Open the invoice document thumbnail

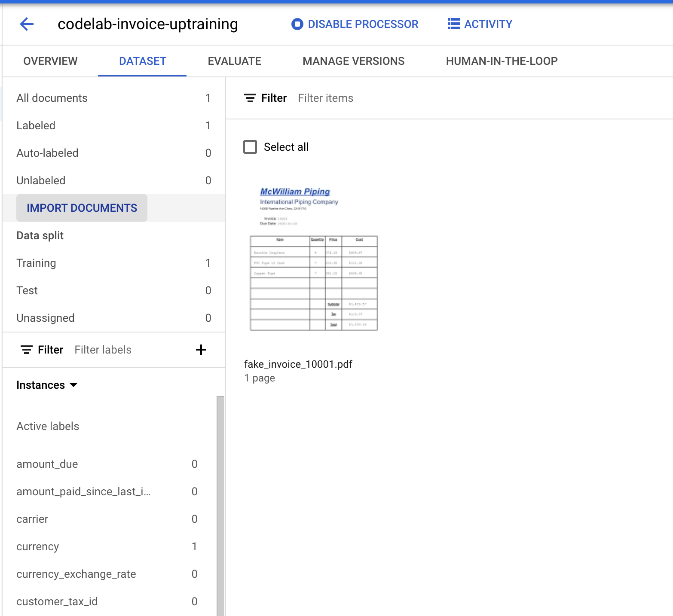pos(313,258)
